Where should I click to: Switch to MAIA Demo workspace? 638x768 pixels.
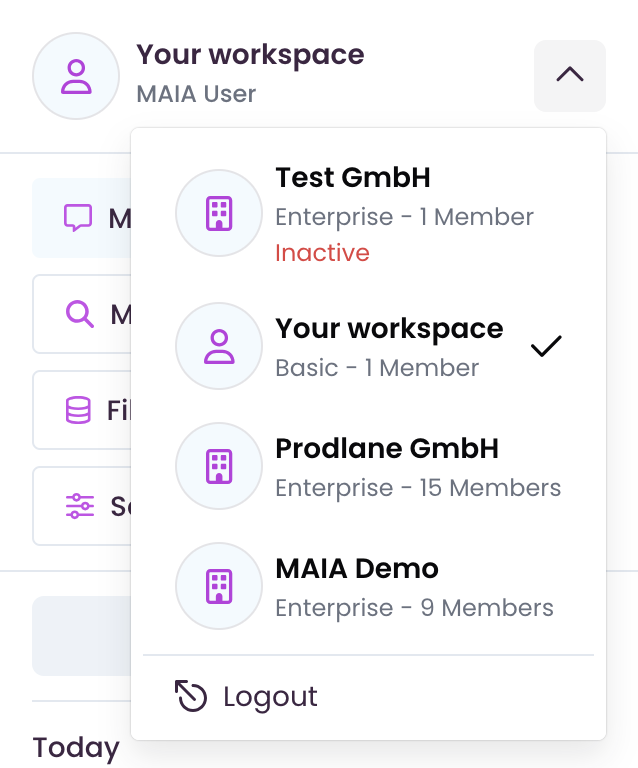point(357,569)
